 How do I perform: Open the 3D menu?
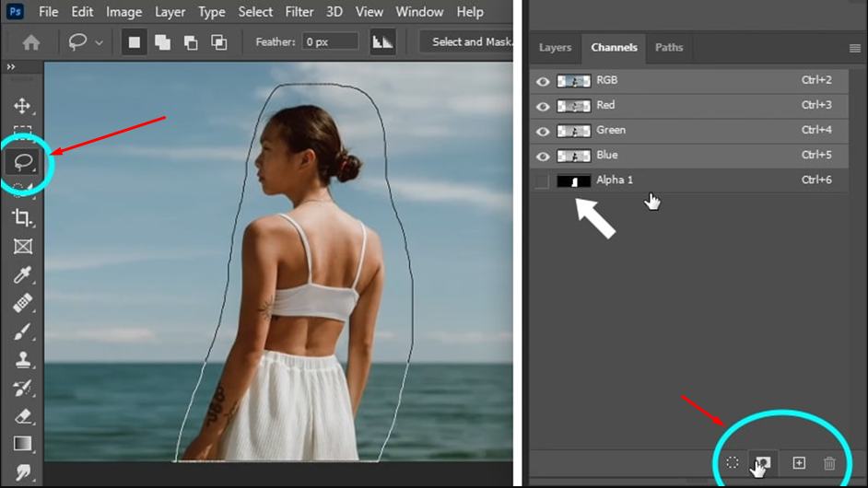334,12
